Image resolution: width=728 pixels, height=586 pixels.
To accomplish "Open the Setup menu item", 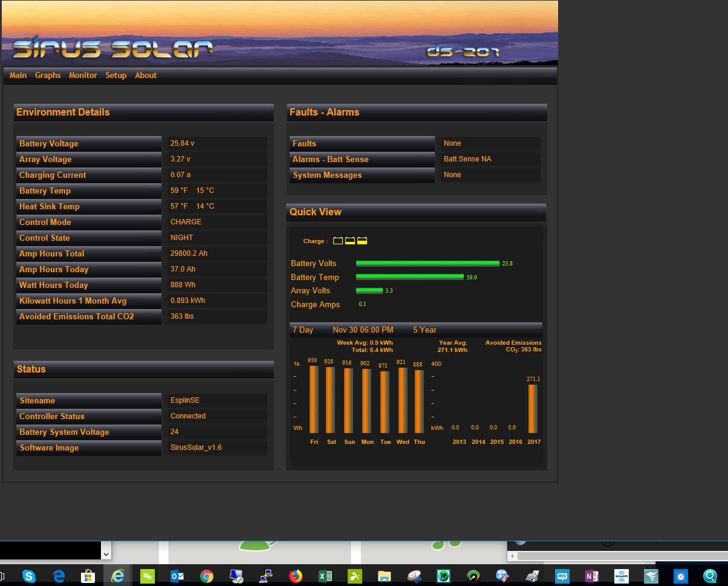I will point(115,76).
